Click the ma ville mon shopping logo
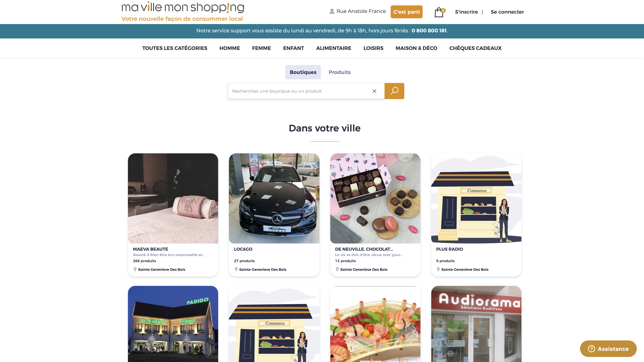The image size is (644, 362). coord(183,11)
